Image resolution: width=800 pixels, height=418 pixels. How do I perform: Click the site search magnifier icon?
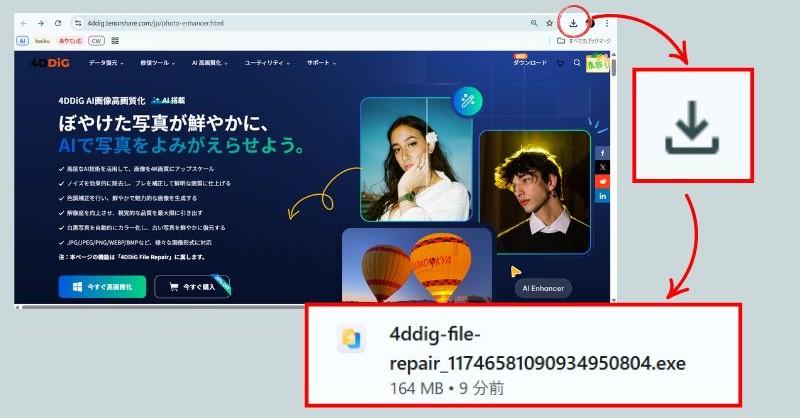tap(577, 63)
